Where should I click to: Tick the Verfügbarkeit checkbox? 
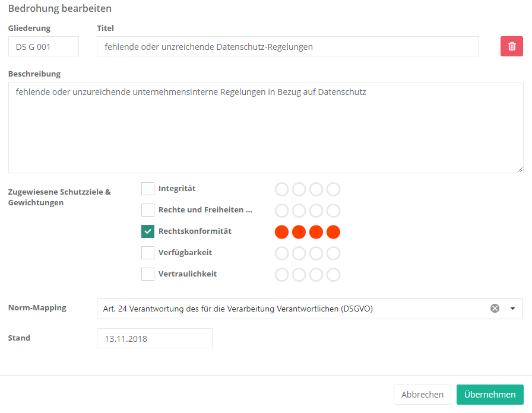tap(148, 253)
